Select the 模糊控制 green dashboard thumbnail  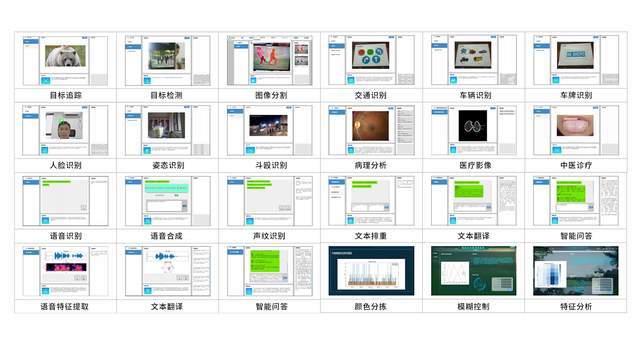(473, 271)
